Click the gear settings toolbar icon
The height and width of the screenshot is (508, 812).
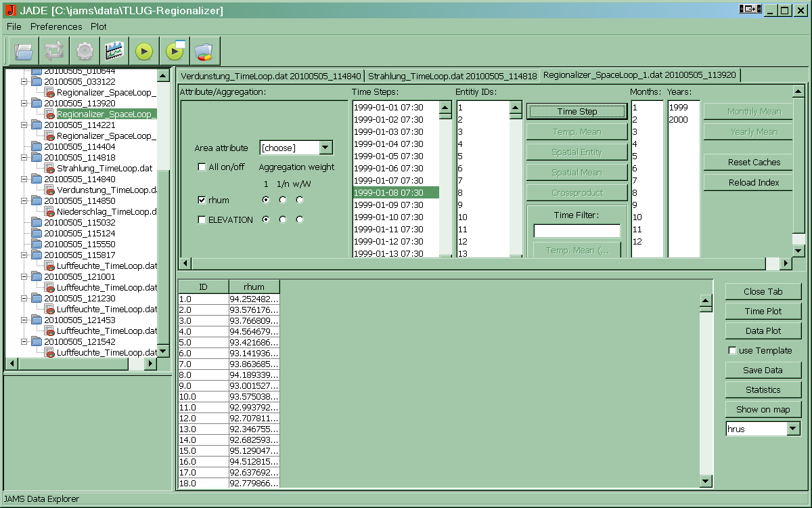(x=85, y=51)
